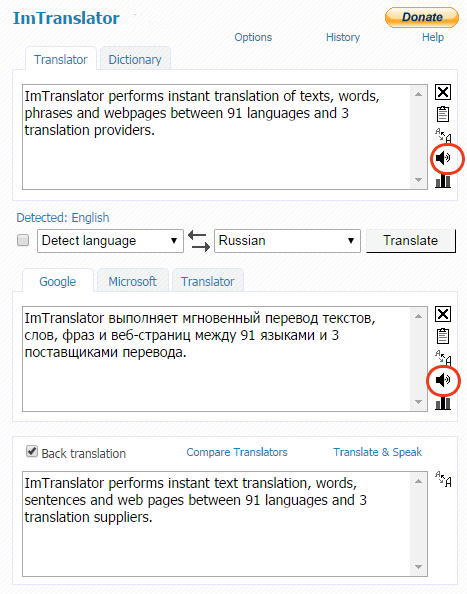
Task: Click scroll-down arrow of source text box
Action: (419, 180)
